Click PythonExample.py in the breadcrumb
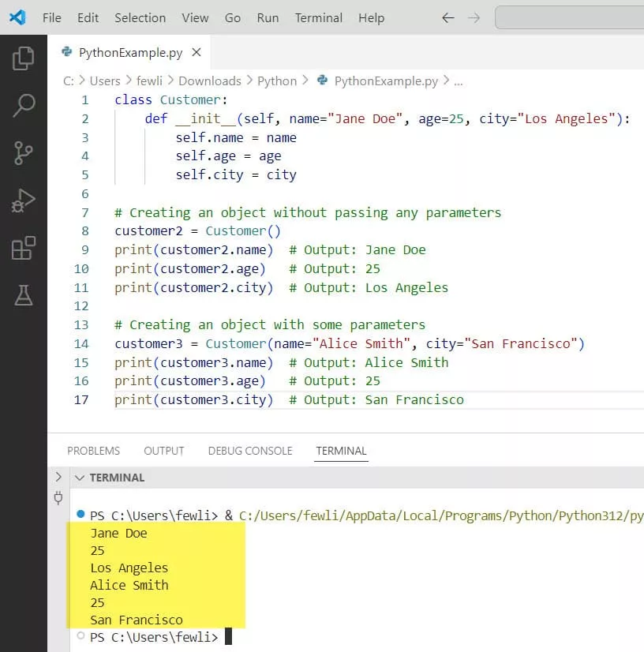 [385, 81]
